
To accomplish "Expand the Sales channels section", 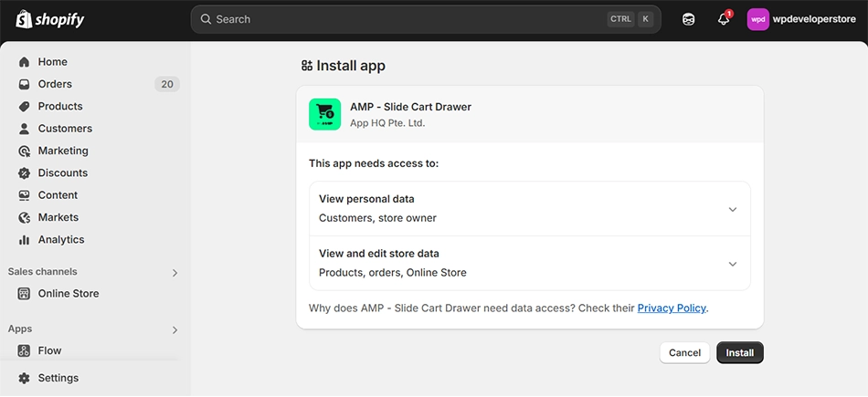I will [x=175, y=273].
